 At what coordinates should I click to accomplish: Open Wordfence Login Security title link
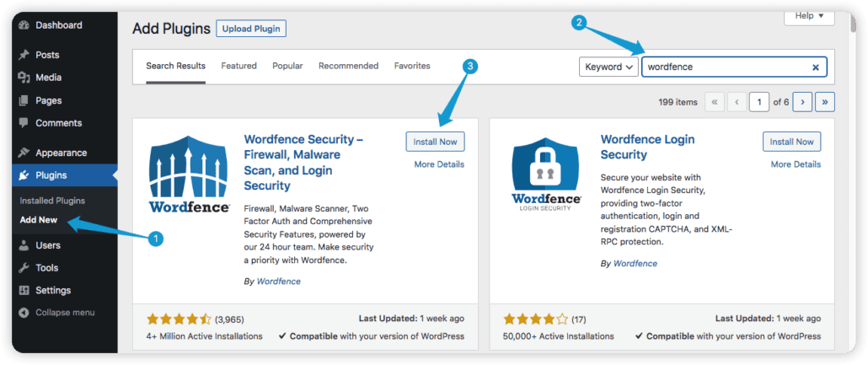[648, 147]
